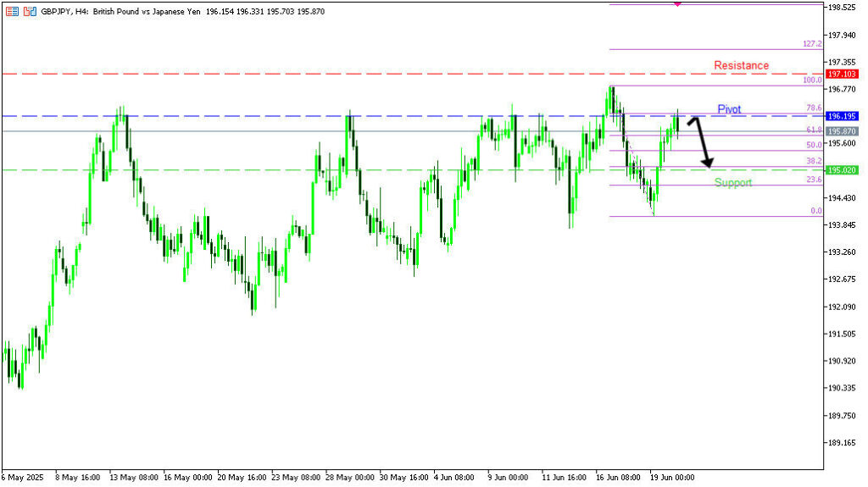
Task: Click 192.090 on the price scale
Action: 845,307
